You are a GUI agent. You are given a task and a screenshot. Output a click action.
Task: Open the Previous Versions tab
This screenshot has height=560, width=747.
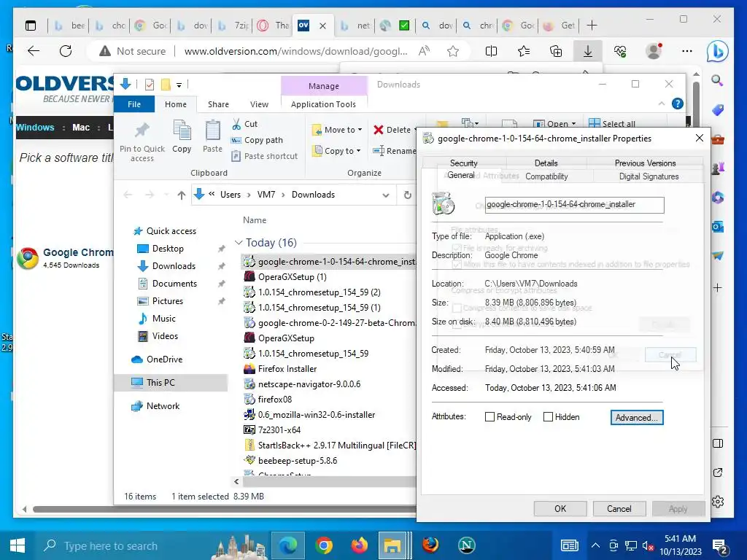tap(645, 163)
